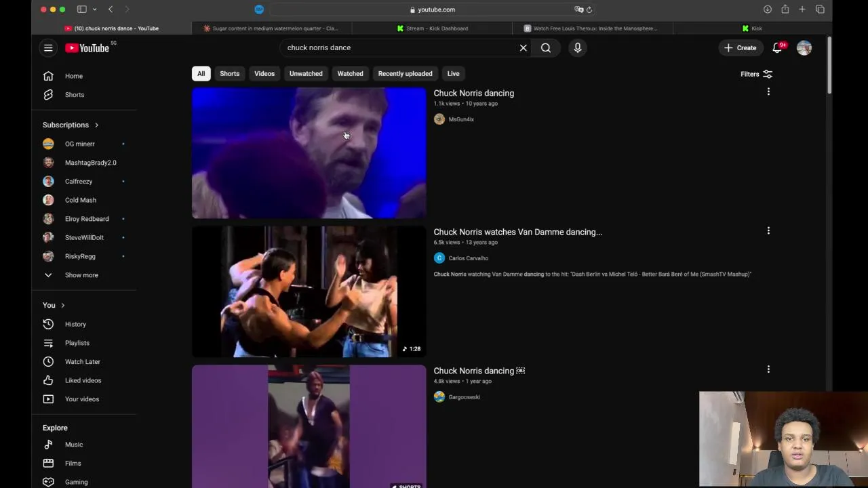Viewport: 868px width, 488px height.
Task: Expand the You section chevron
Action: click(x=62, y=305)
